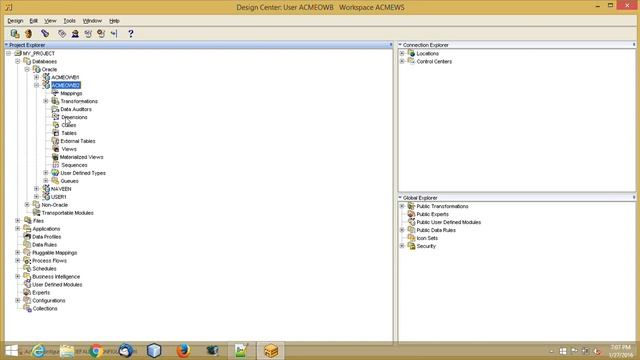Collapse the MY_PROJECT tree node
This screenshot has width=640, height=360.
coord(9,53)
